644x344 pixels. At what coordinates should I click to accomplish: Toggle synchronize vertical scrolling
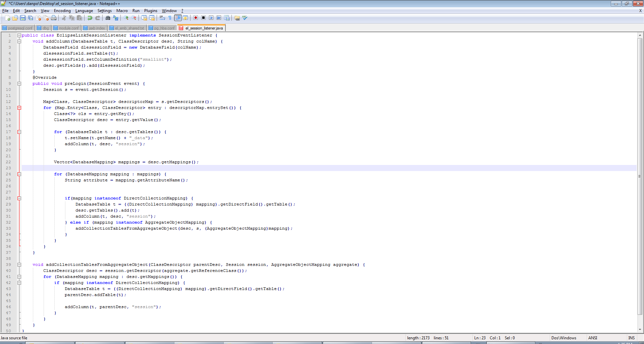tap(144, 18)
